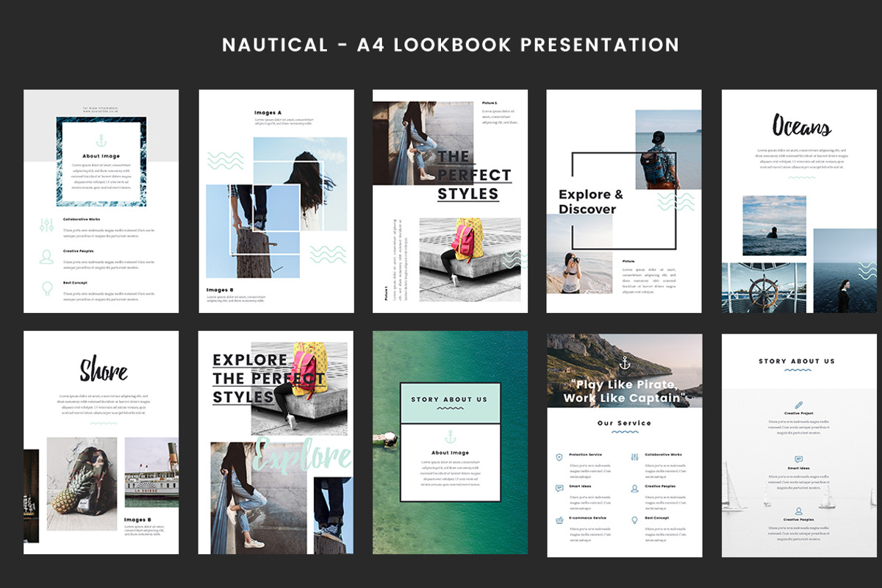The height and width of the screenshot is (588, 882).
Task: Click the Best Concept lightbulb icon
Action: point(634,520)
